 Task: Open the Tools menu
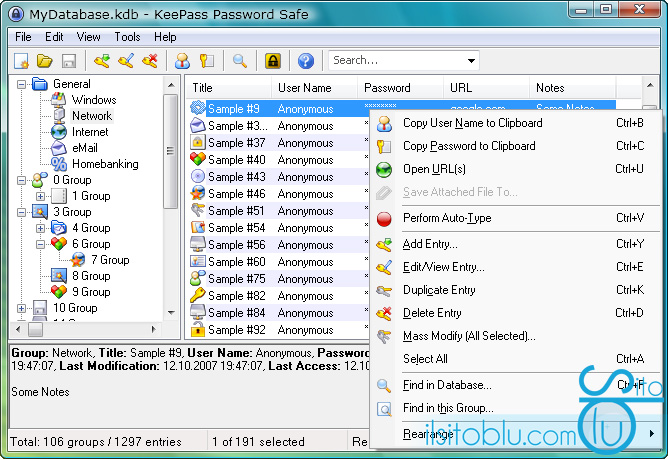coord(127,37)
